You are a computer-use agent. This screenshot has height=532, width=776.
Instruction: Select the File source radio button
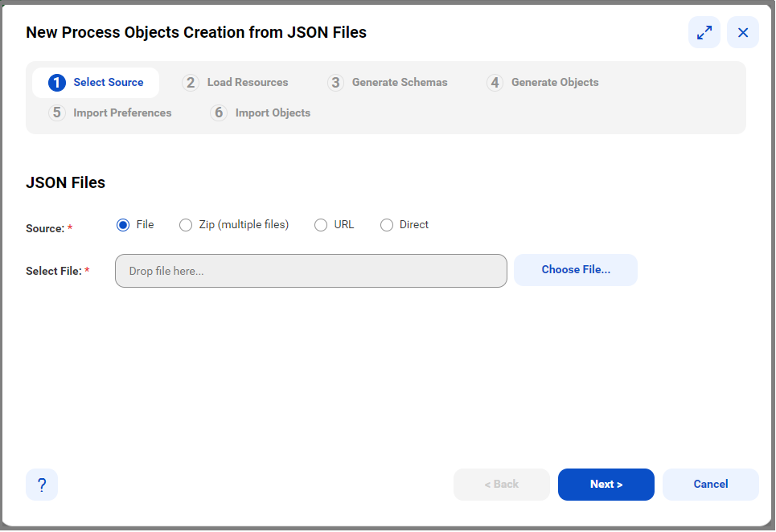[123, 225]
